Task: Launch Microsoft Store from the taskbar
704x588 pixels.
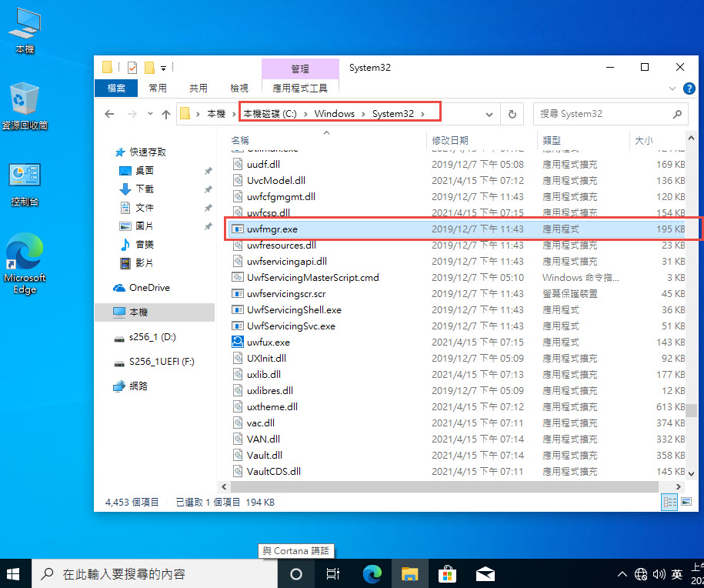Action: point(447,573)
